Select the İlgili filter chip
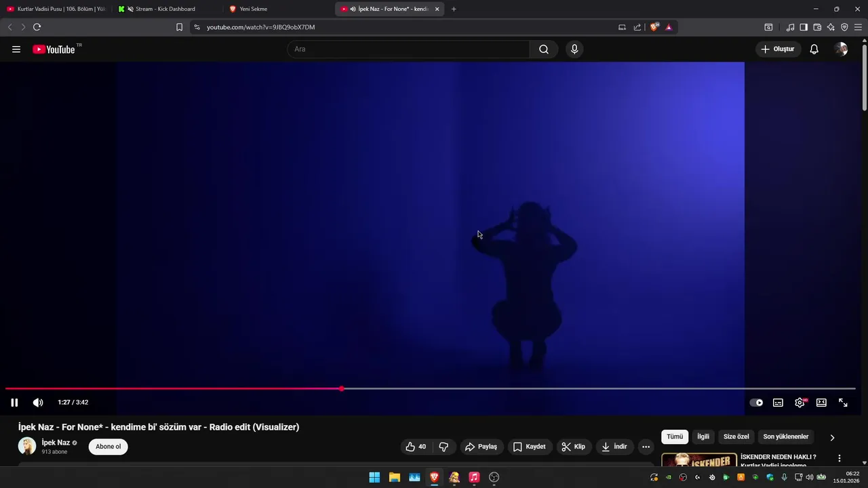The width and height of the screenshot is (868, 488). pyautogui.click(x=703, y=437)
